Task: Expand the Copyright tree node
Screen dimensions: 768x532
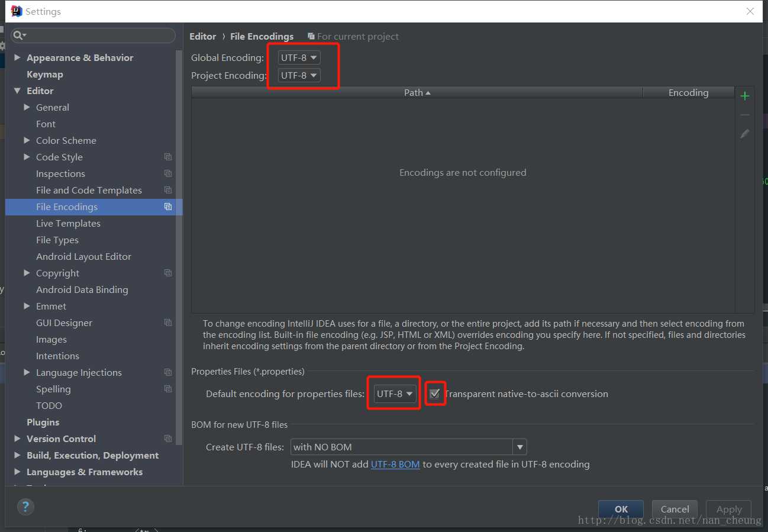Action: click(27, 273)
